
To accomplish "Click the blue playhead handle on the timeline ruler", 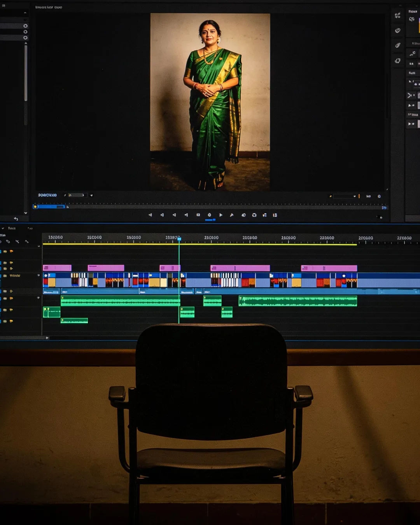I will 179,239.
